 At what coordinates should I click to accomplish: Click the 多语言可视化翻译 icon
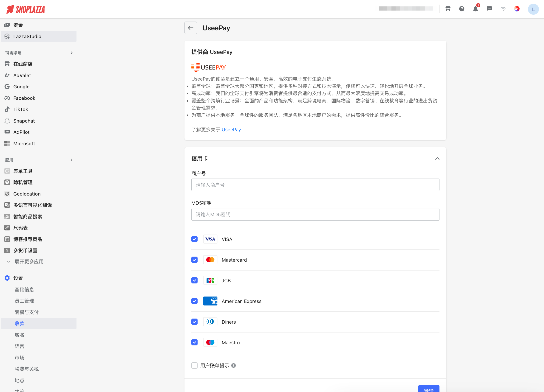coord(7,205)
